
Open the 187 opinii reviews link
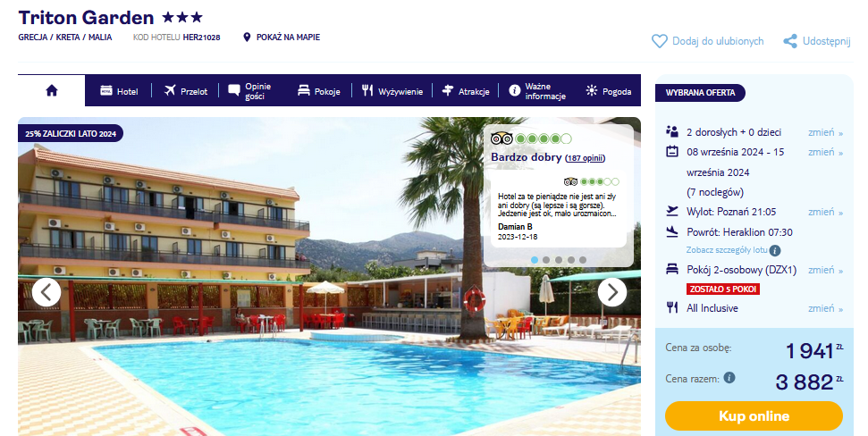coord(586,158)
